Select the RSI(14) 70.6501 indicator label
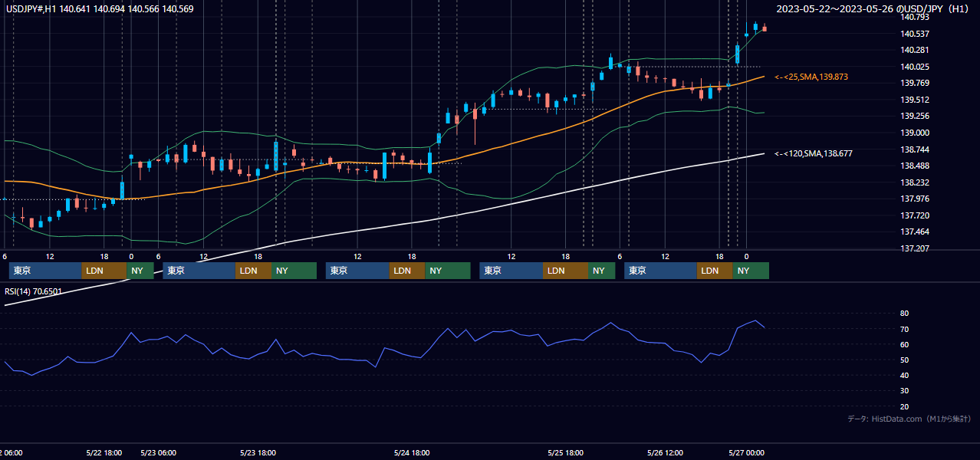The height and width of the screenshot is (460, 980). click(34, 291)
